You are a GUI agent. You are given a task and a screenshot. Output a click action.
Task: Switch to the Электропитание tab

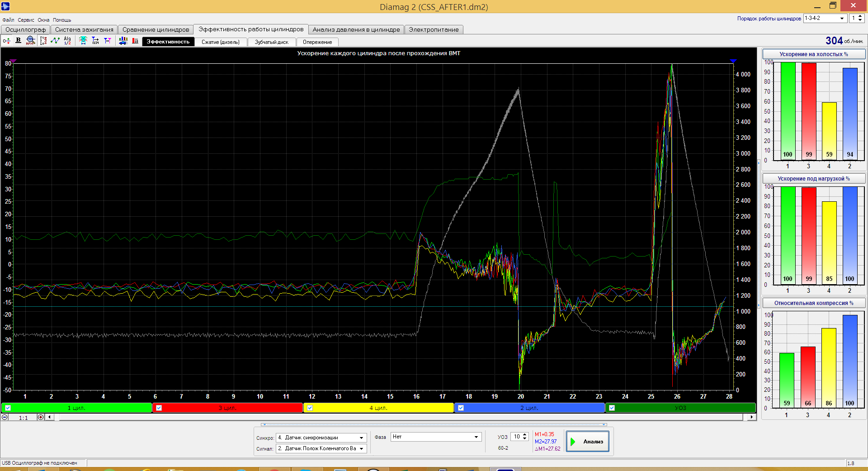coord(434,29)
